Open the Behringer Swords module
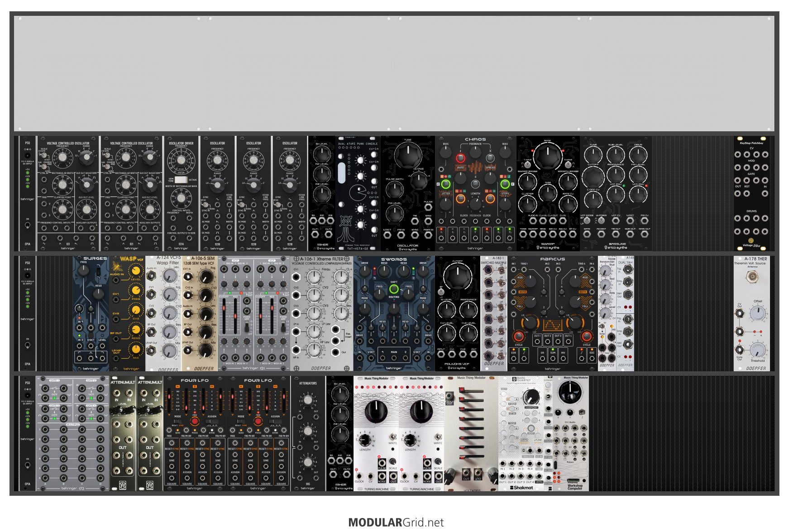 (394, 314)
